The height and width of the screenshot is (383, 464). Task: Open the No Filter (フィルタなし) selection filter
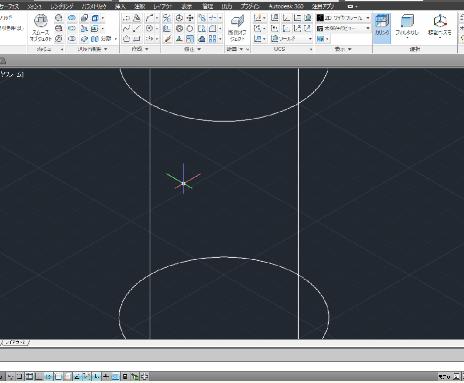(407, 27)
